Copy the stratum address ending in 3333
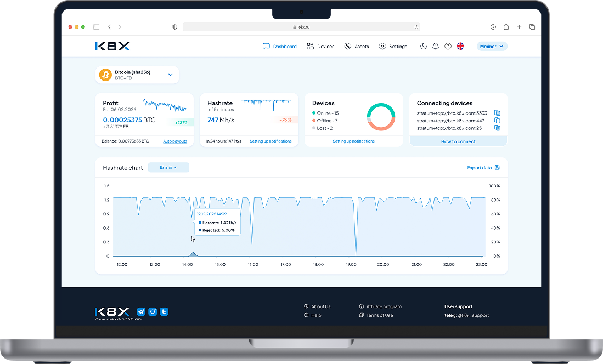The height and width of the screenshot is (364, 603). (x=497, y=113)
